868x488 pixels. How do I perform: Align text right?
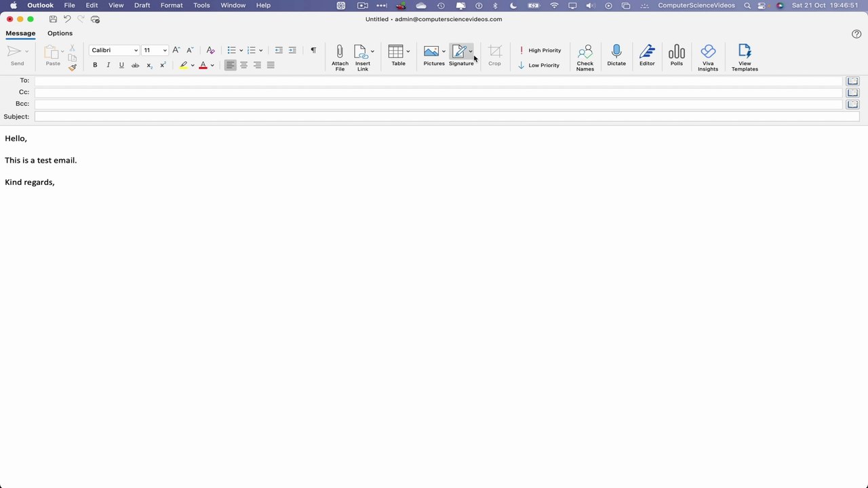click(257, 65)
